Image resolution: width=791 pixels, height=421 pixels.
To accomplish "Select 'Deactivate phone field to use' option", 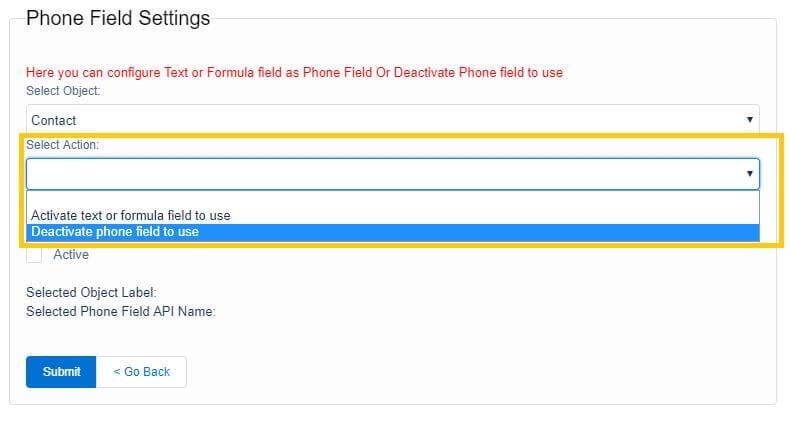I will 115,232.
